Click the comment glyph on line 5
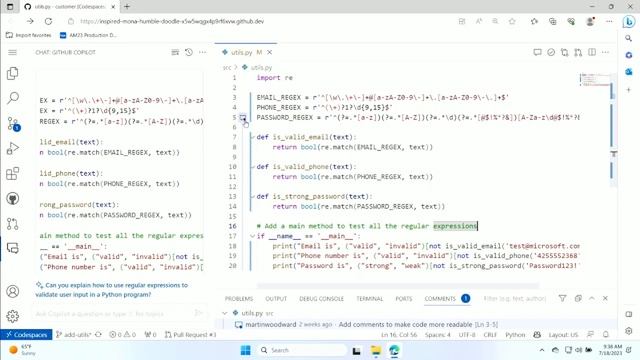This screenshot has width=640, height=360. [243, 118]
